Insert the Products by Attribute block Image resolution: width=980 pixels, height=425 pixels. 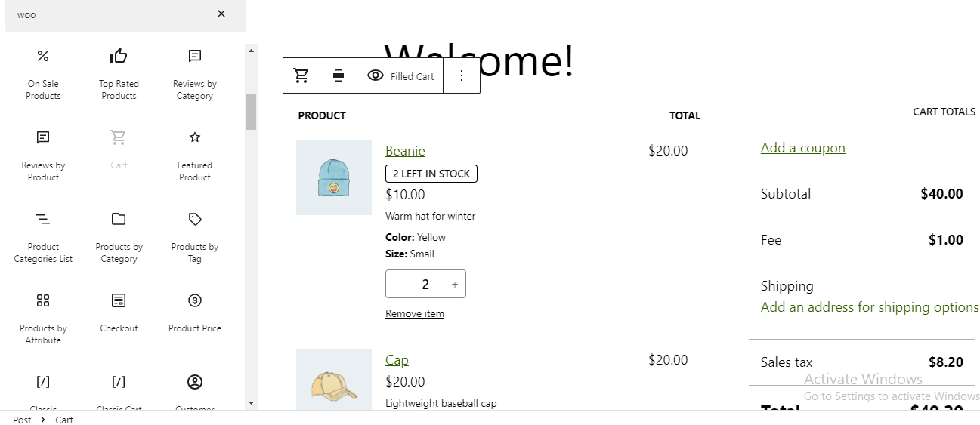point(43,319)
